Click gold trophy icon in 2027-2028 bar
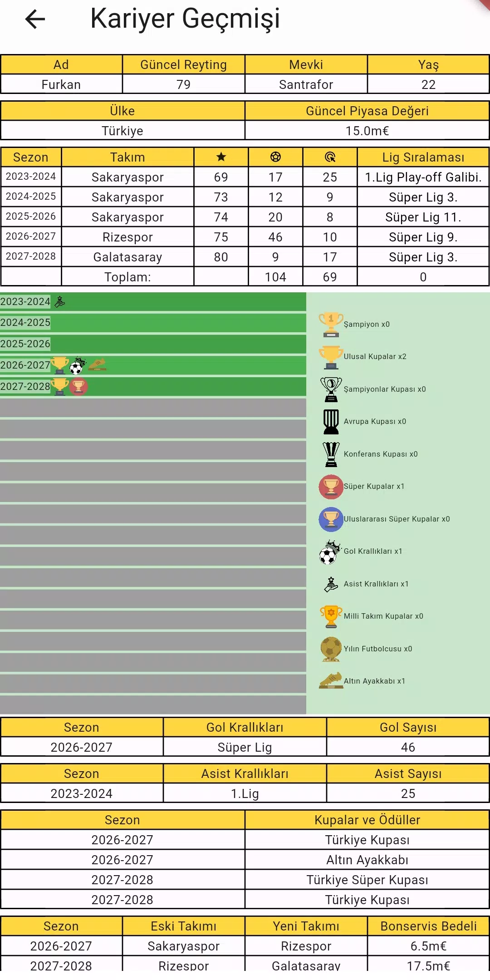This screenshot has height=980, width=490. coord(59,386)
